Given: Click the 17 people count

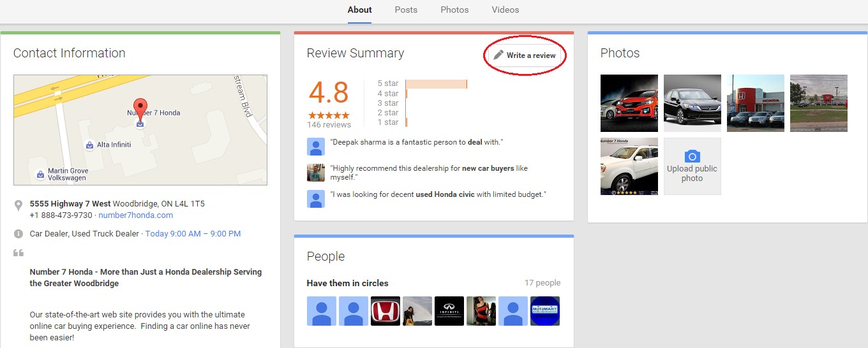Looking at the screenshot, I should [x=542, y=283].
